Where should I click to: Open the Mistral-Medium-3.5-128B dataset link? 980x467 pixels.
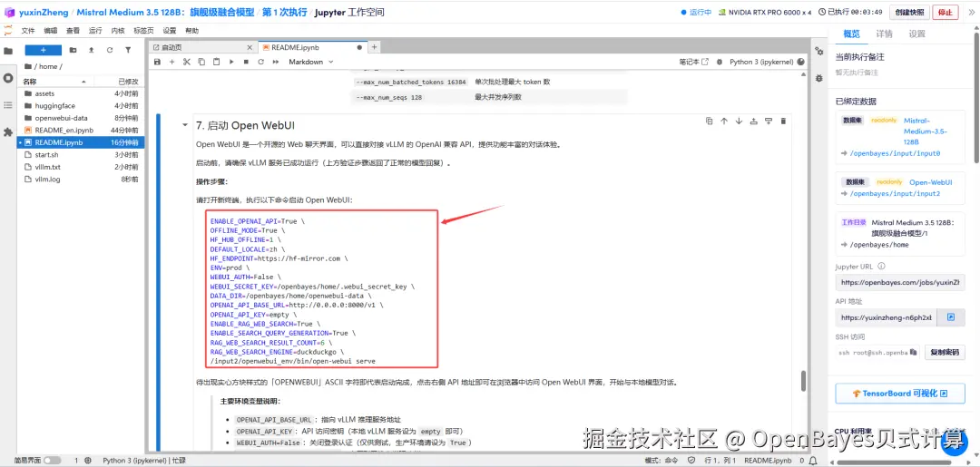point(926,131)
